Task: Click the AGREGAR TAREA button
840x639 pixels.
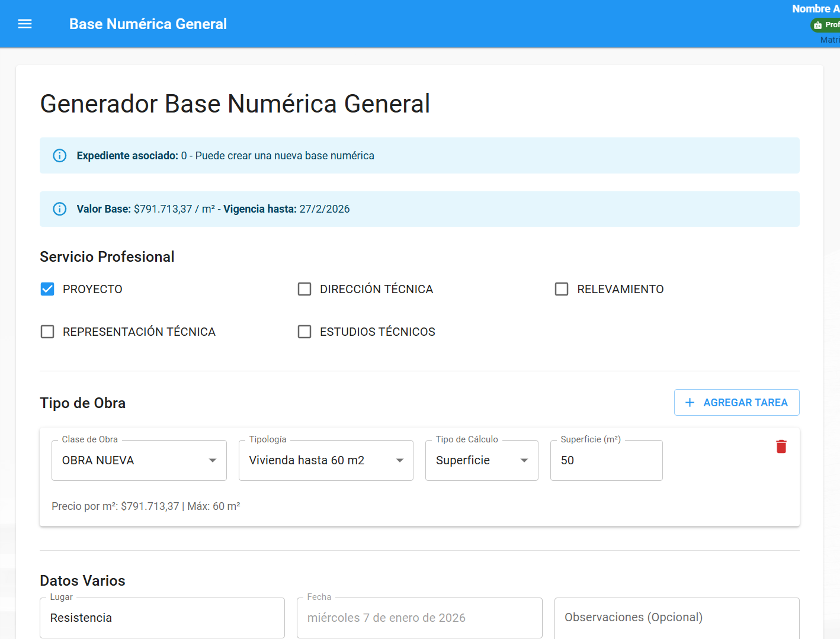Action: (736, 402)
